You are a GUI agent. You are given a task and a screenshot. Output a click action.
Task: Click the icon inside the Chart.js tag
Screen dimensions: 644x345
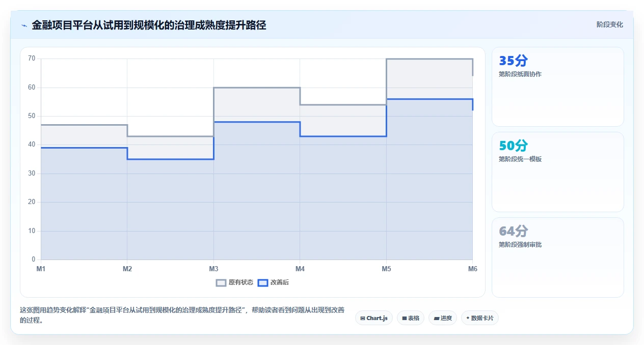362,318
